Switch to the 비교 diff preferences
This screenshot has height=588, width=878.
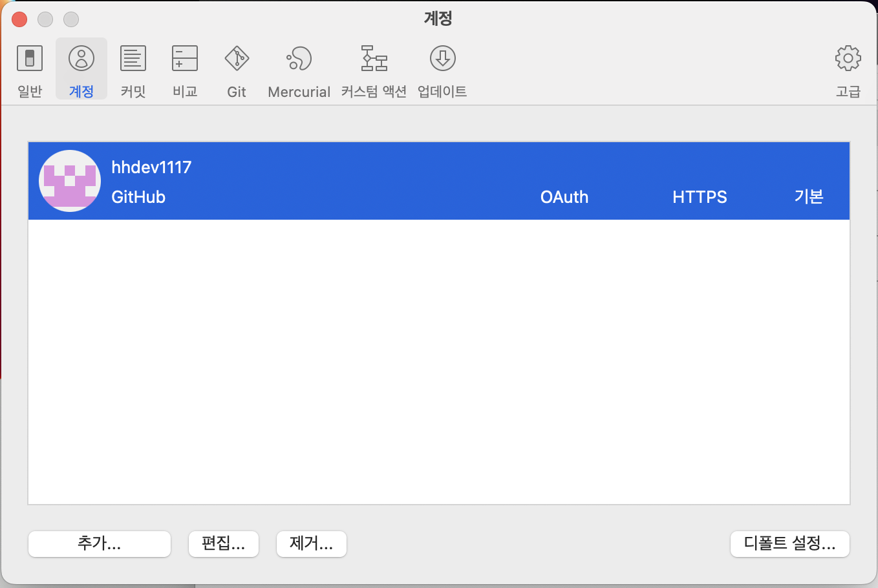point(185,70)
